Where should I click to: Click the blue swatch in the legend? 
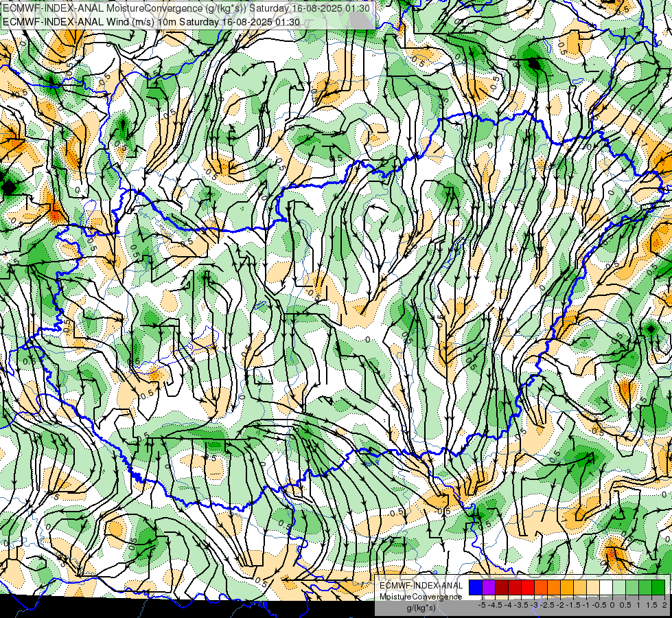tap(476, 588)
